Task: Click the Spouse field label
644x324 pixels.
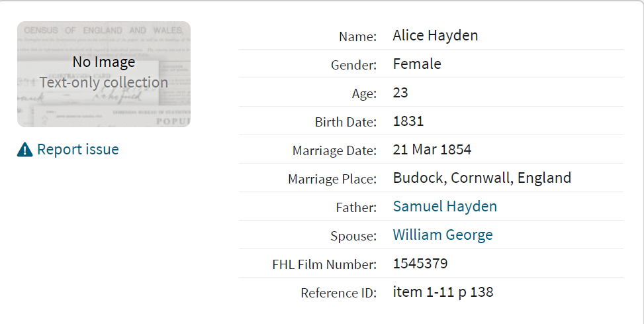Action: click(x=353, y=236)
